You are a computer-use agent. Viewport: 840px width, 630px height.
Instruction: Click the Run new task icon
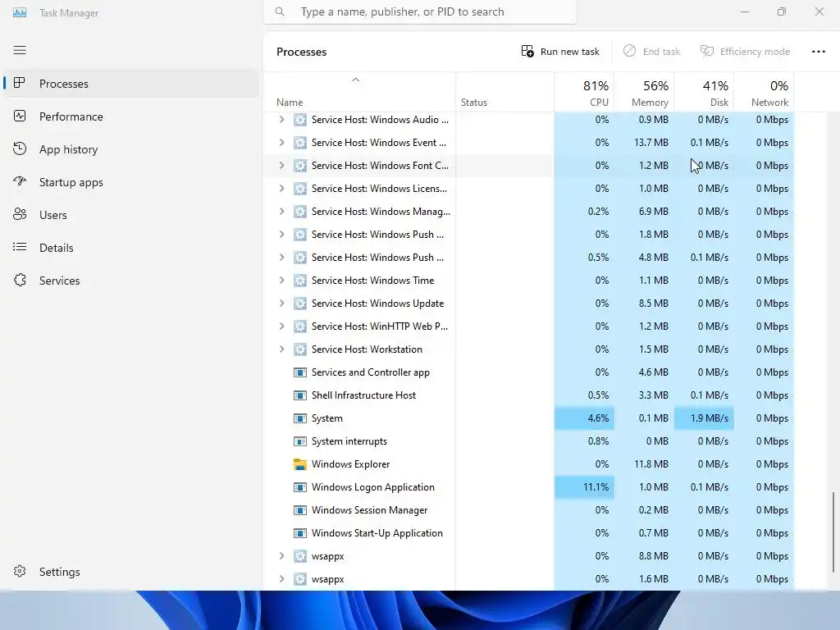pos(527,52)
